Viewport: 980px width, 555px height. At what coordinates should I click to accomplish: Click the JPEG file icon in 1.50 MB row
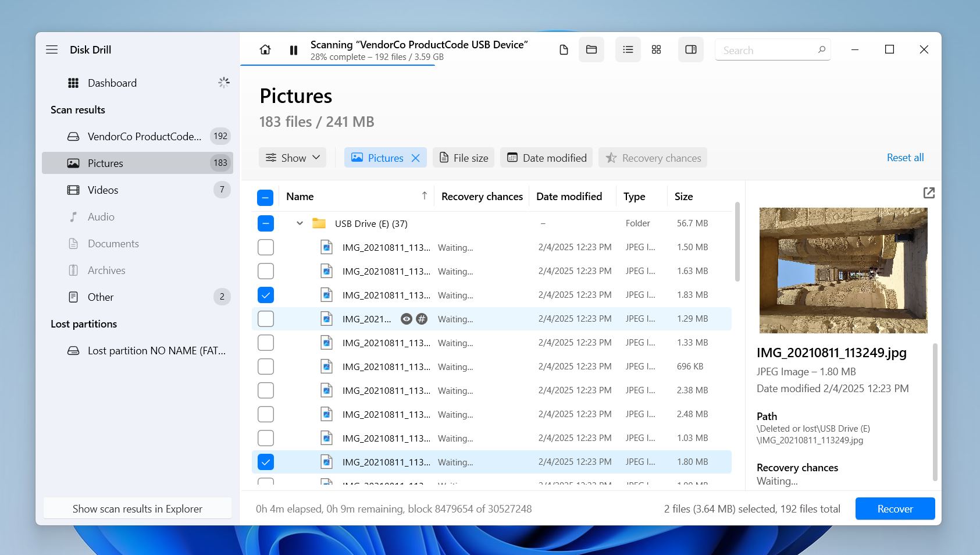tap(327, 247)
